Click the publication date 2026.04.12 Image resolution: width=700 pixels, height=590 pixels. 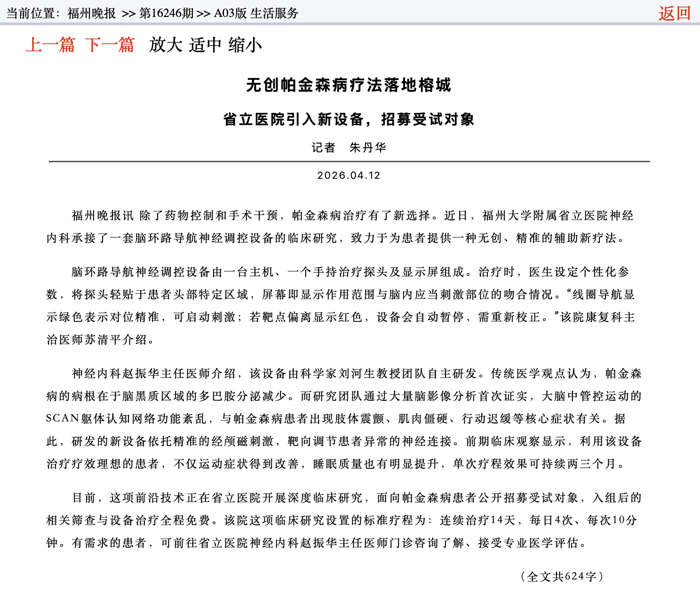[x=349, y=175]
